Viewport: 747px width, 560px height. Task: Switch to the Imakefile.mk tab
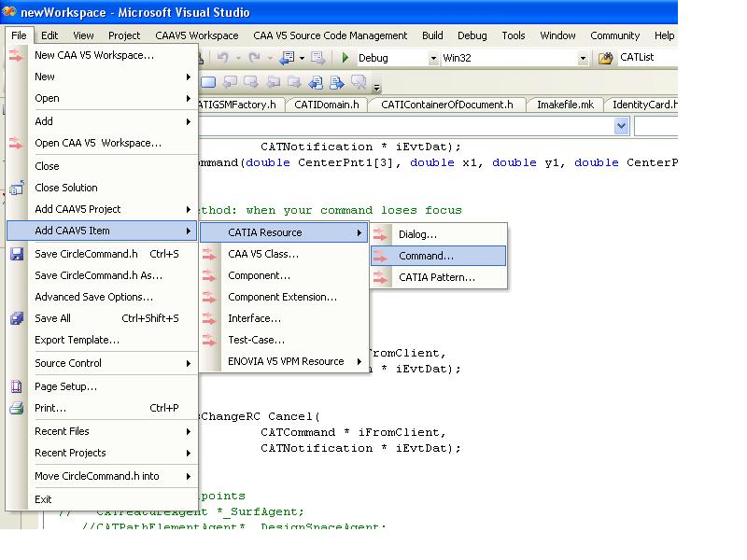(566, 105)
